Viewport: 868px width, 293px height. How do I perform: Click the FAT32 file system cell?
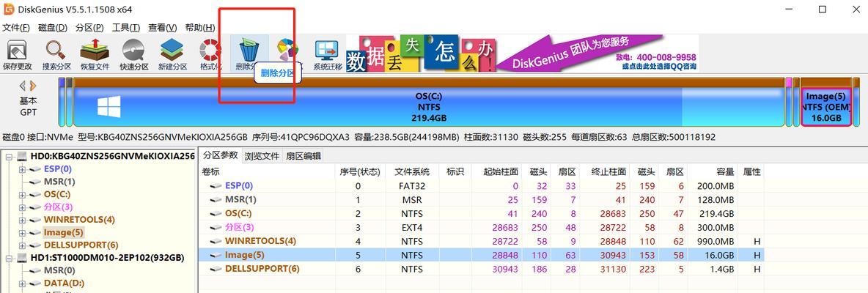(412, 186)
